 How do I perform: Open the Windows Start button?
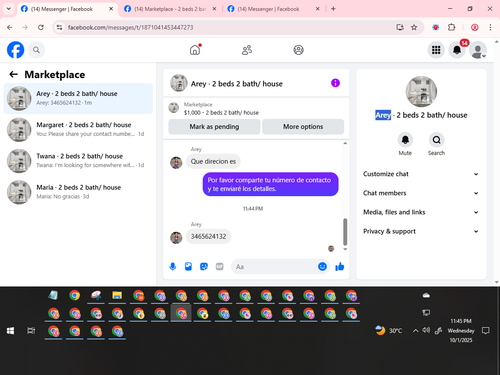10,331
